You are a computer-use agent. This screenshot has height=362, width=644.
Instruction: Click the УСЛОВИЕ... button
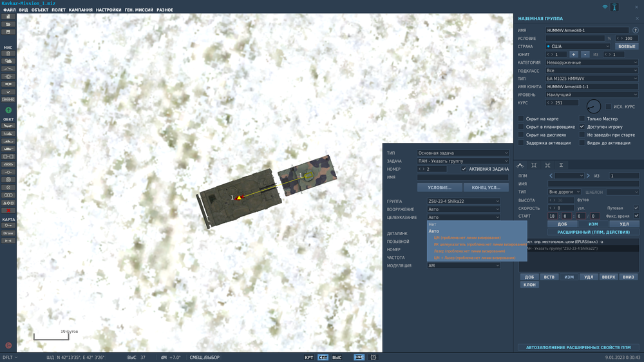439,187
